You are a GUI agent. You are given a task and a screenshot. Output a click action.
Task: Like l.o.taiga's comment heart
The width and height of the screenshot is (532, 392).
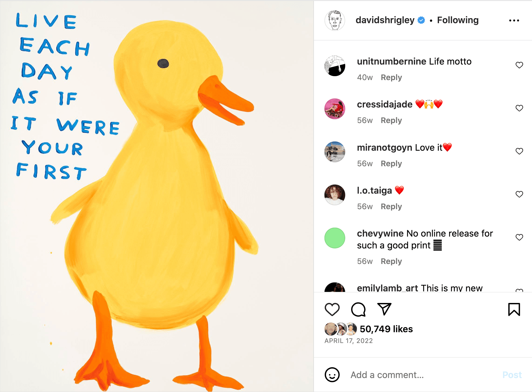519,194
